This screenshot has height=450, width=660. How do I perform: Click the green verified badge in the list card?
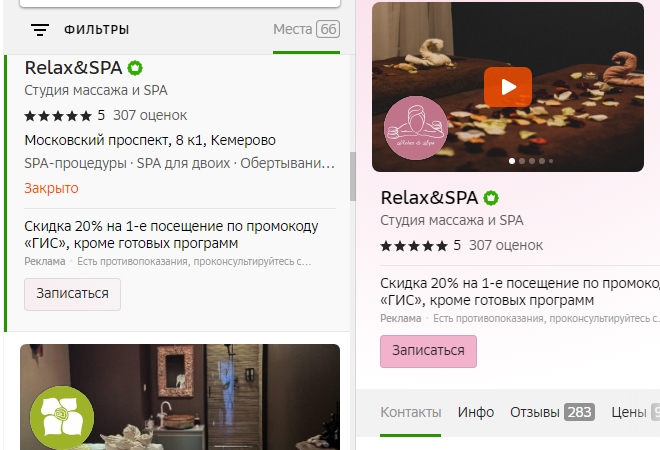[x=135, y=68]
